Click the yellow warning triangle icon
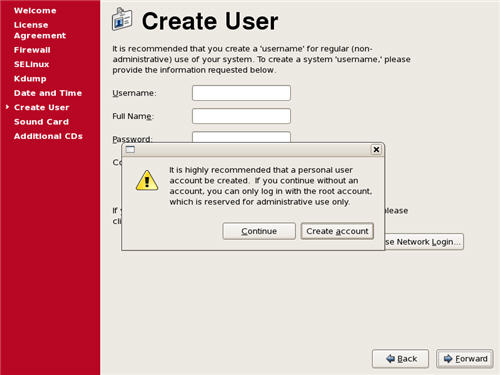Screen dimensions: 500x375 click(147, 180)
